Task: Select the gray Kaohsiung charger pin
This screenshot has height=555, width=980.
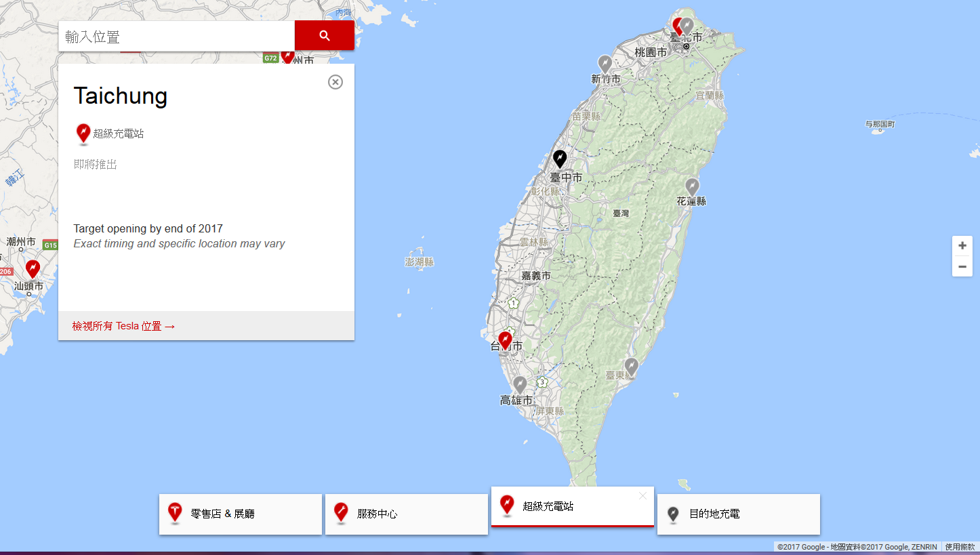Action: click(x=520, y=385)
